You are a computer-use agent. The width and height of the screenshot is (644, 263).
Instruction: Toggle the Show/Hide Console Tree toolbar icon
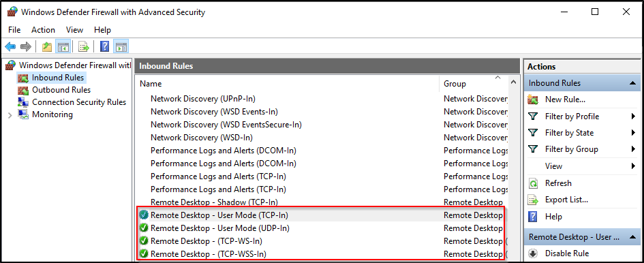click(x=63, y=47)
